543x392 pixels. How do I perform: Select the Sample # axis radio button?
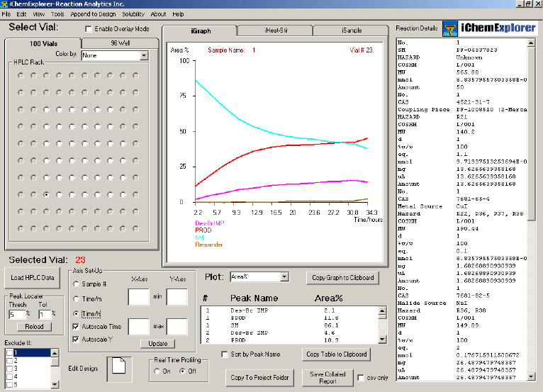pos(77,284)
